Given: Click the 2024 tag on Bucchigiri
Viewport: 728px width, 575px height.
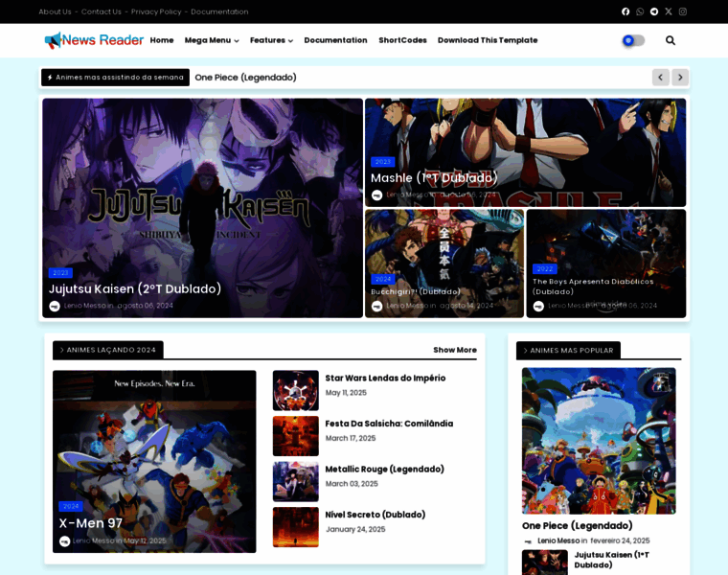Looking at the screenshot, I should click(382, 279).
